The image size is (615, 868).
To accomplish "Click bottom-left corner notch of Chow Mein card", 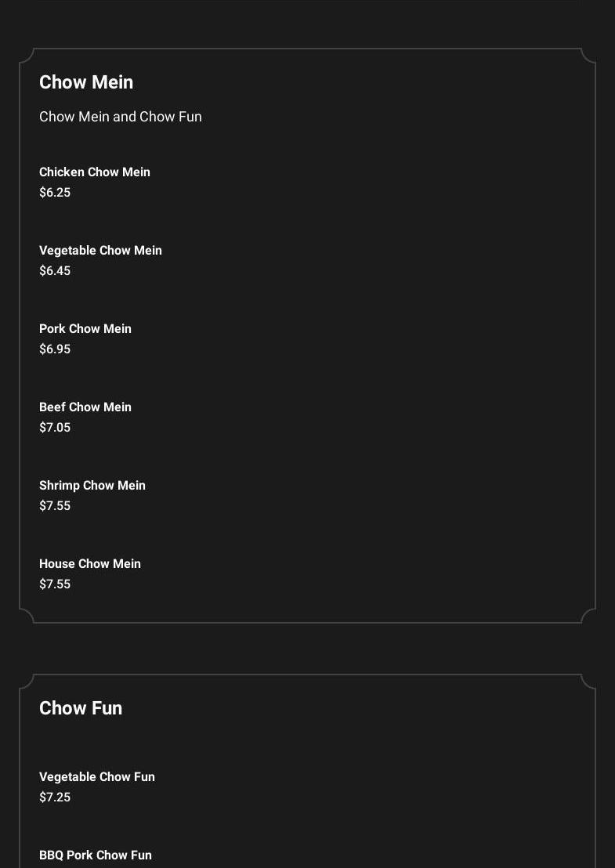I will point(27,616).
